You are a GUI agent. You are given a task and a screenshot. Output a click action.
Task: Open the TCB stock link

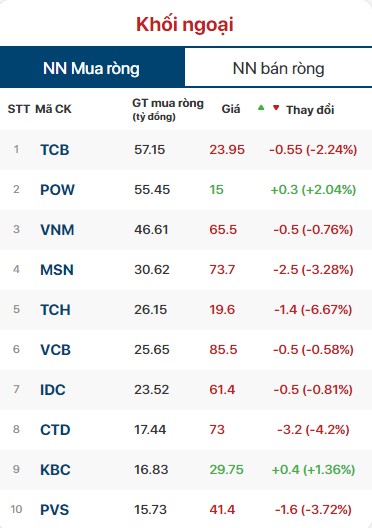tap(55, 150)
